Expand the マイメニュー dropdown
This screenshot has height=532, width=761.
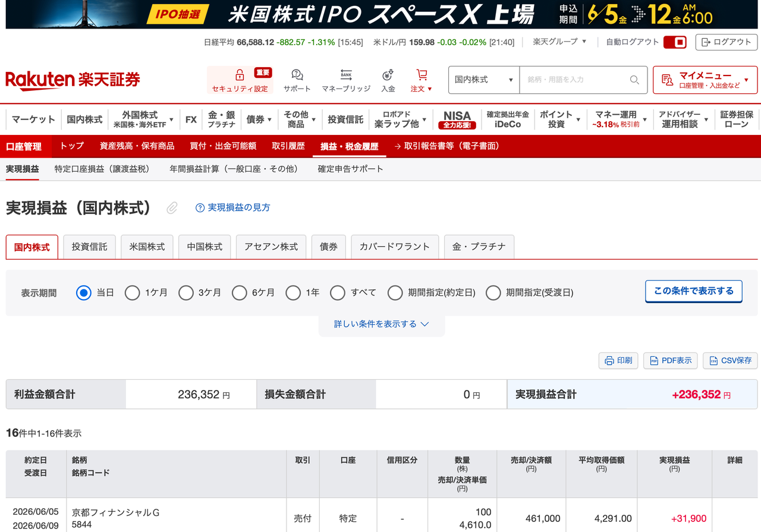point(705,80)
